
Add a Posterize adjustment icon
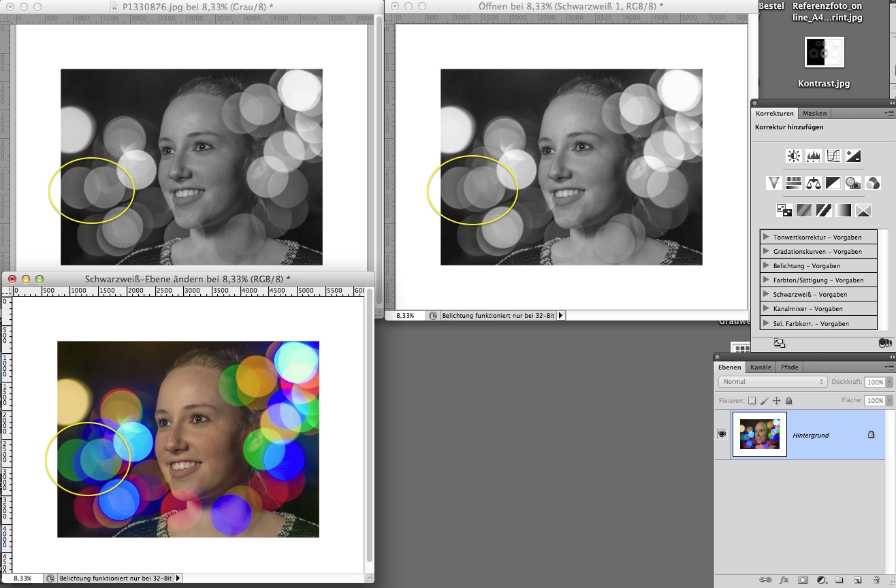click(804, 210)
